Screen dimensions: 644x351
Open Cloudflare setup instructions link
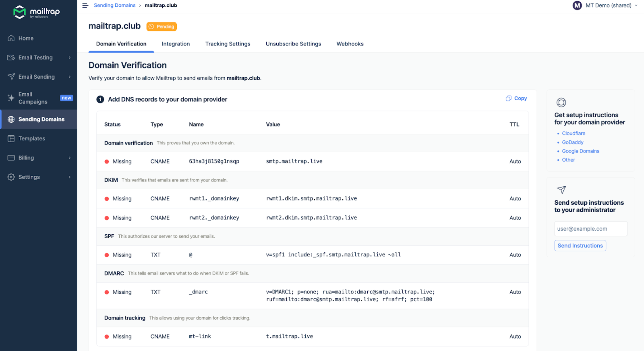coord(573,133)
